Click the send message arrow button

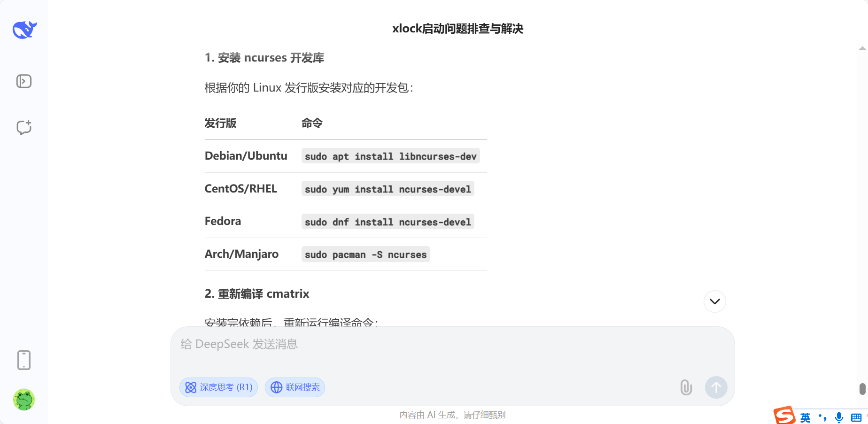pos(716,387)
